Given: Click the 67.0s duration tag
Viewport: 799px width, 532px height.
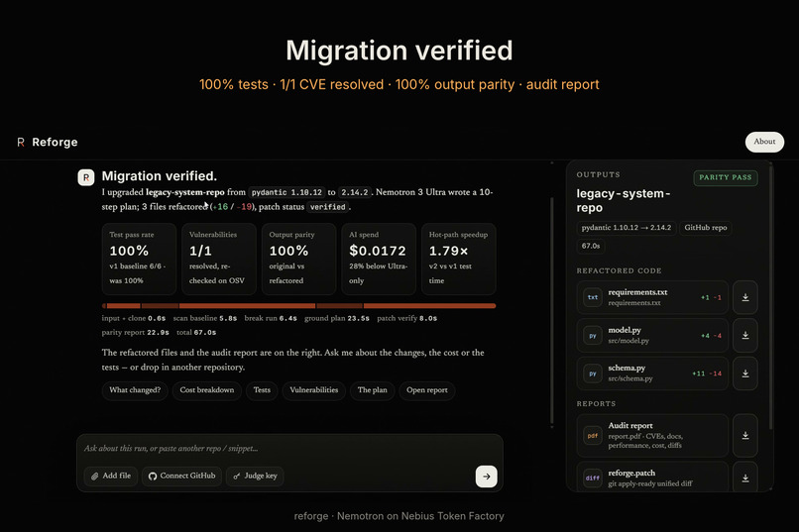Looking at the screenshot, I should [591, 246].
